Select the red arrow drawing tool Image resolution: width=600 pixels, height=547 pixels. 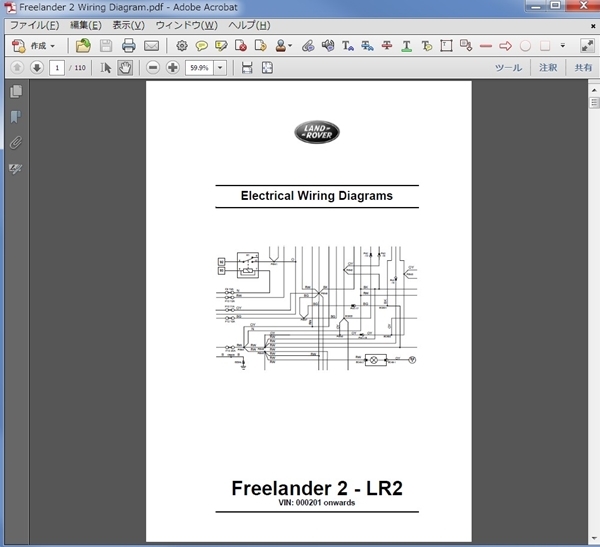(x=505, y=46)
